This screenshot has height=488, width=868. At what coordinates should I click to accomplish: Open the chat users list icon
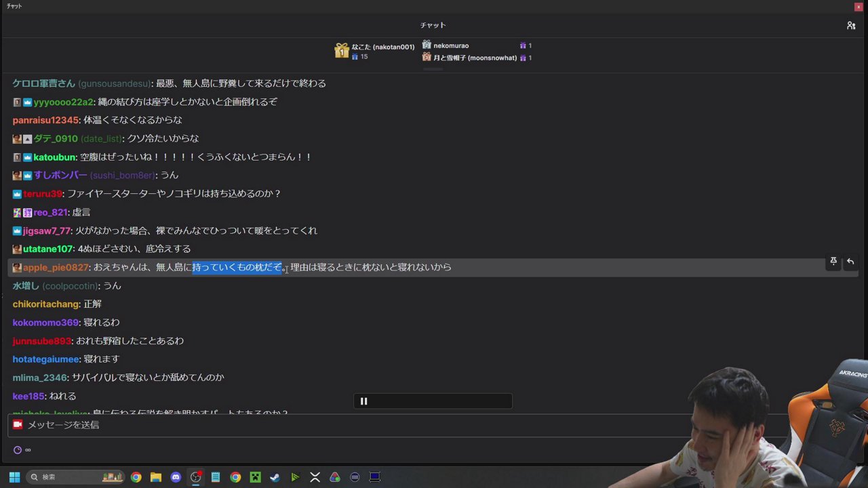pyautogui.click(x=851, y=25)
